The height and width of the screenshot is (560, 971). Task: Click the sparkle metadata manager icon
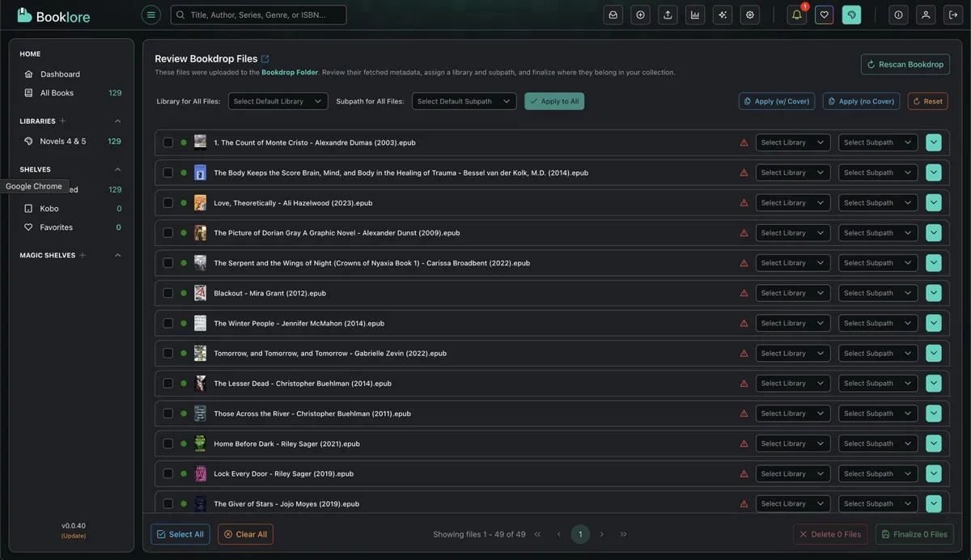[x=723, y=15]
